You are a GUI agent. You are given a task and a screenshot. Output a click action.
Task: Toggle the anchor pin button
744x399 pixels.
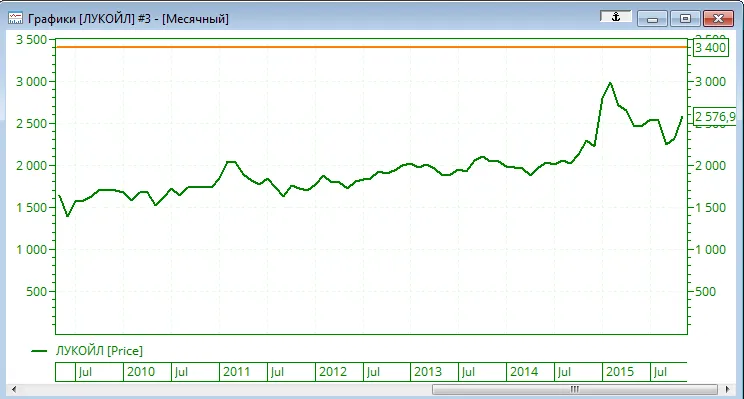coord(615,17)
